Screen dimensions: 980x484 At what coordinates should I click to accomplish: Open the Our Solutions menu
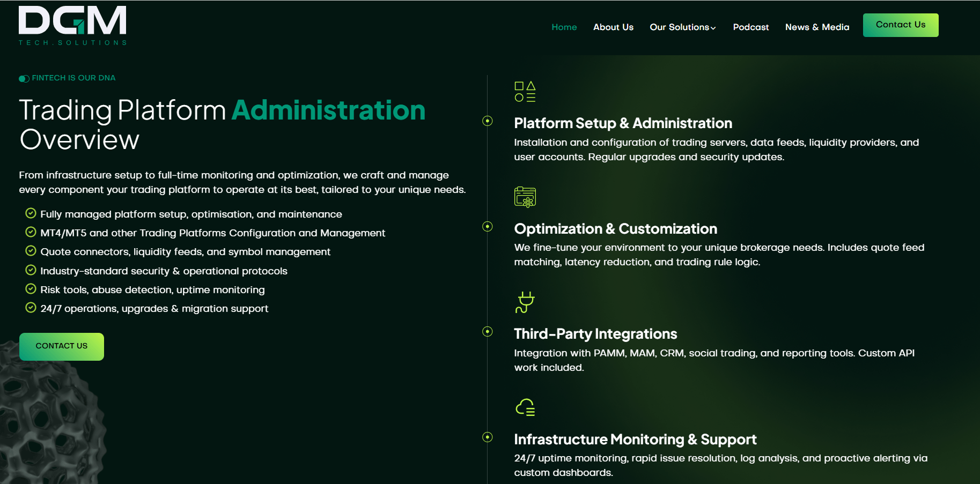[x=683, y=27]
